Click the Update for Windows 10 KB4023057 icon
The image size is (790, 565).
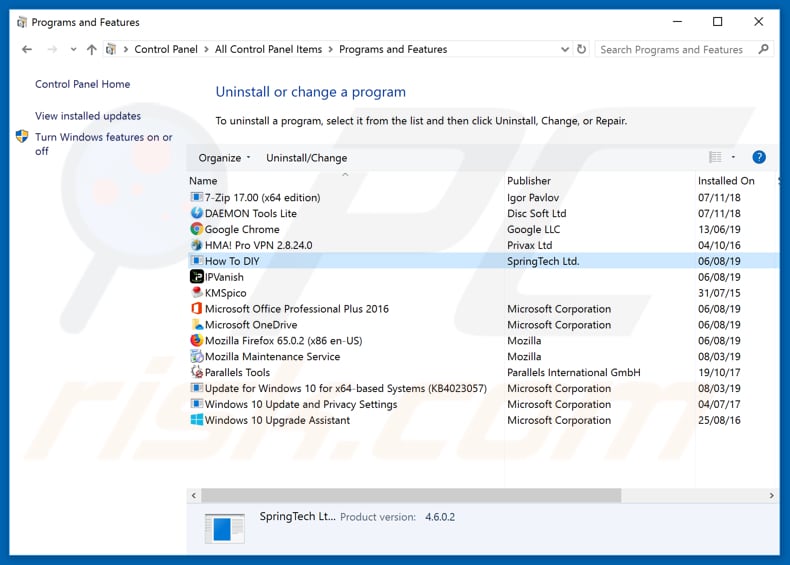point(196,388)
